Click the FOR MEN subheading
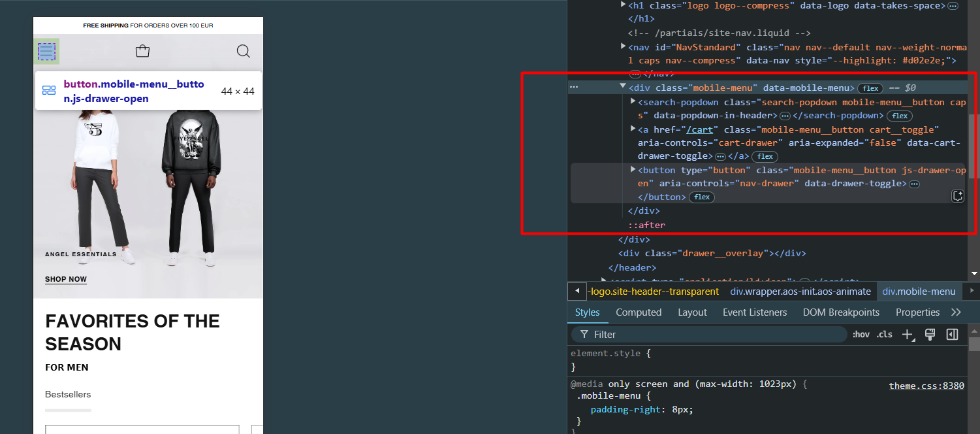This screenshot has width=980, height=434. 67,367
